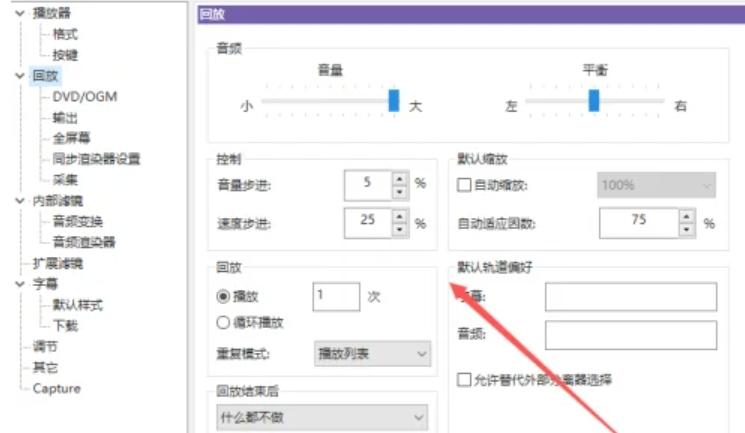Click the up arrow for 音量步进
The height and width of the screenshot is (433, 745).
tap(400, 178)
